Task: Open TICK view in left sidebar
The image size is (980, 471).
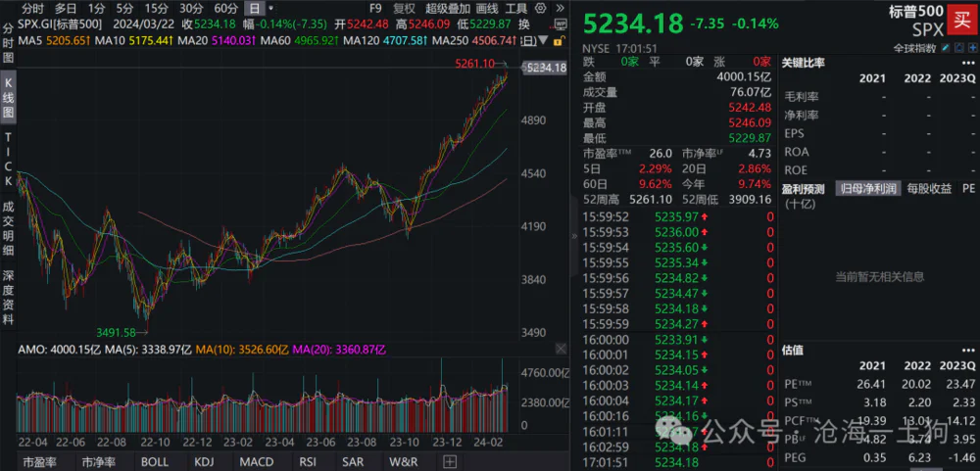Action: [x=8, y=159]
